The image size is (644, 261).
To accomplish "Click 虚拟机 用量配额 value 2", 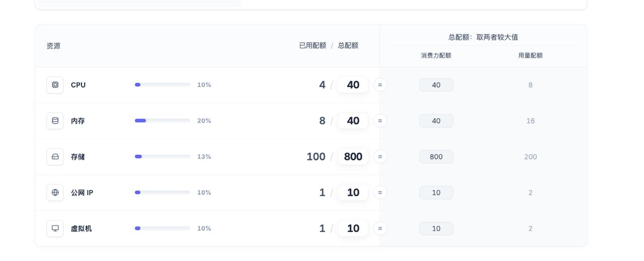I will click(530, 228).
